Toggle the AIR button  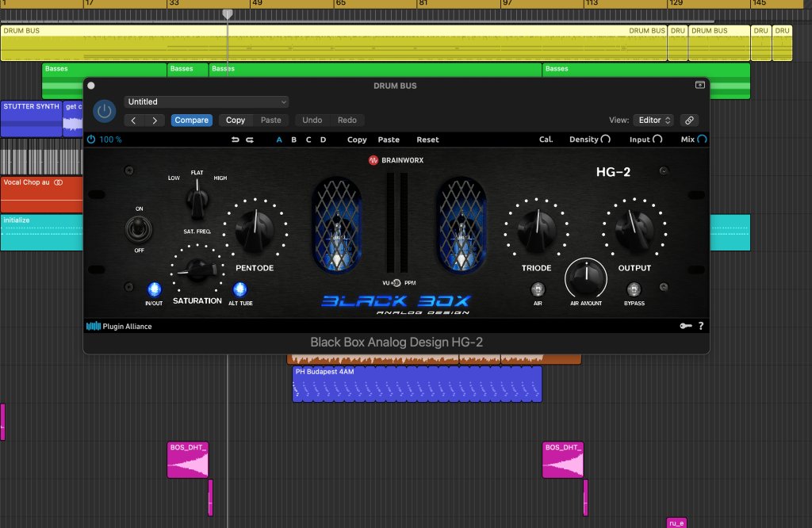[x=538, y=289]
